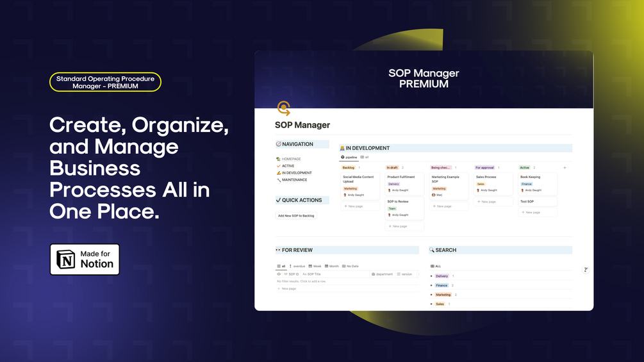Expand the Delivery group in Search
644x362 pixels.
(431, 276)
